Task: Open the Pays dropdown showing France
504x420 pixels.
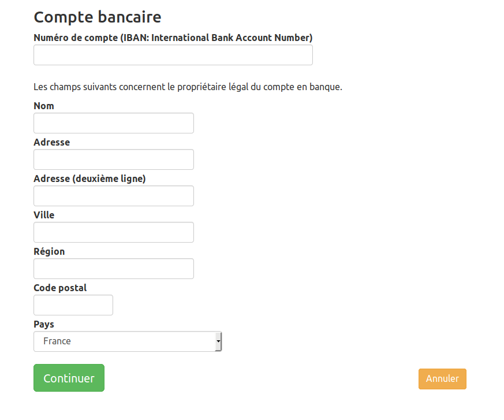Action: click(x=128, y=341)
